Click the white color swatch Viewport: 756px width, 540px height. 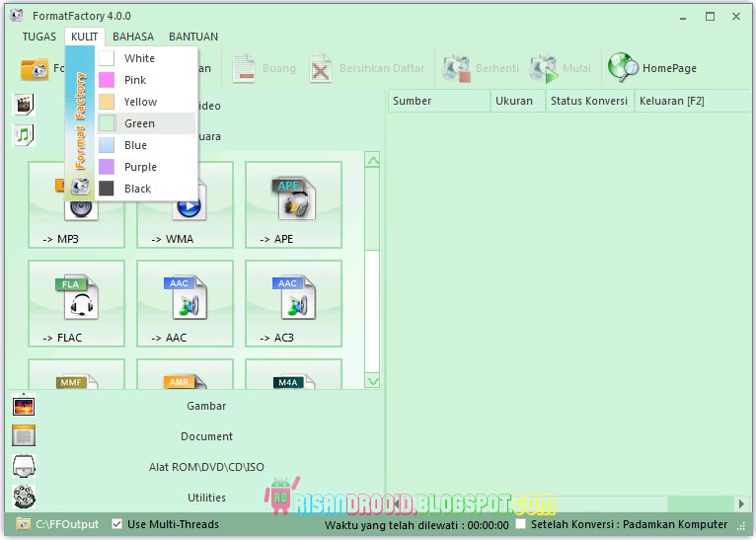107,58
